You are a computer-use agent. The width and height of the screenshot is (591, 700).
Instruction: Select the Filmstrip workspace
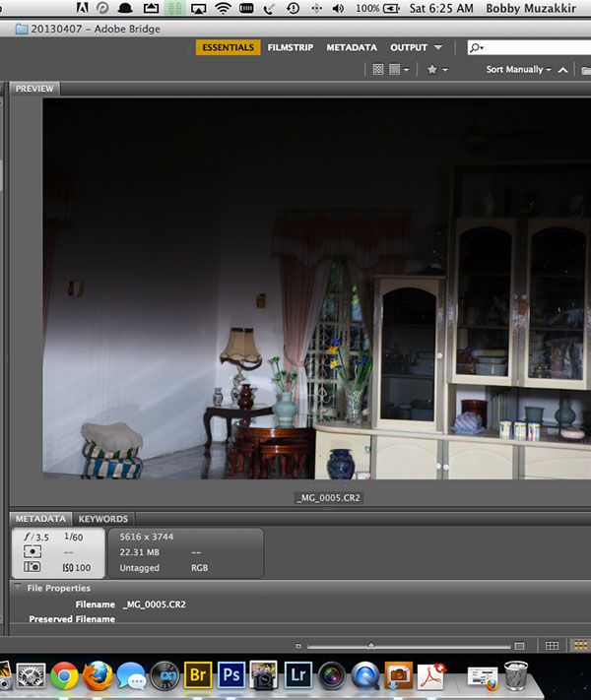click(290, 47)
